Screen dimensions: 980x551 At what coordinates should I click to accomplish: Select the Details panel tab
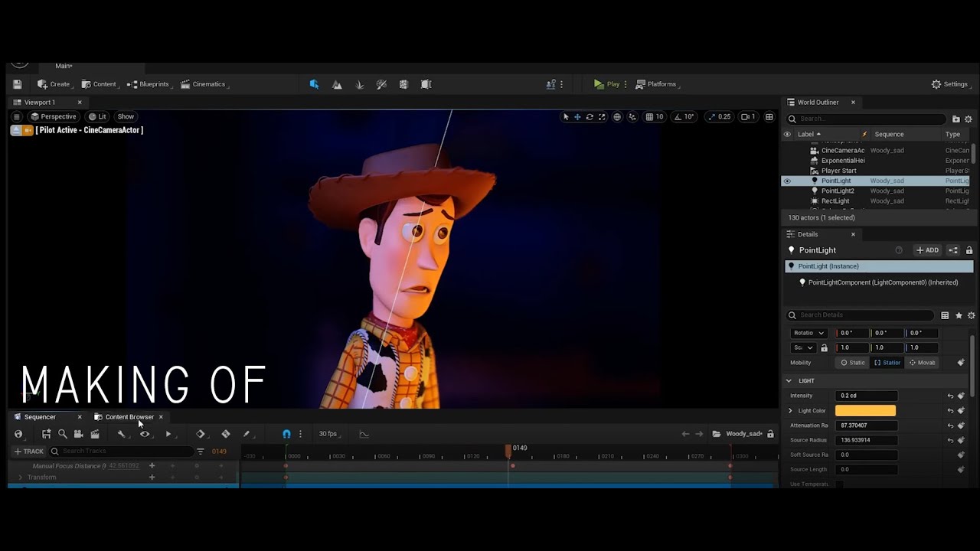point(807,234)
